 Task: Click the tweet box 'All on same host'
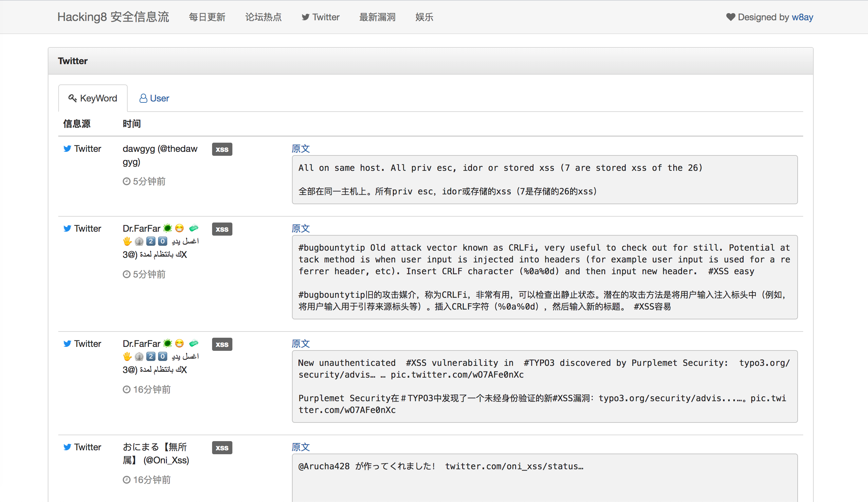coord(545,180)
